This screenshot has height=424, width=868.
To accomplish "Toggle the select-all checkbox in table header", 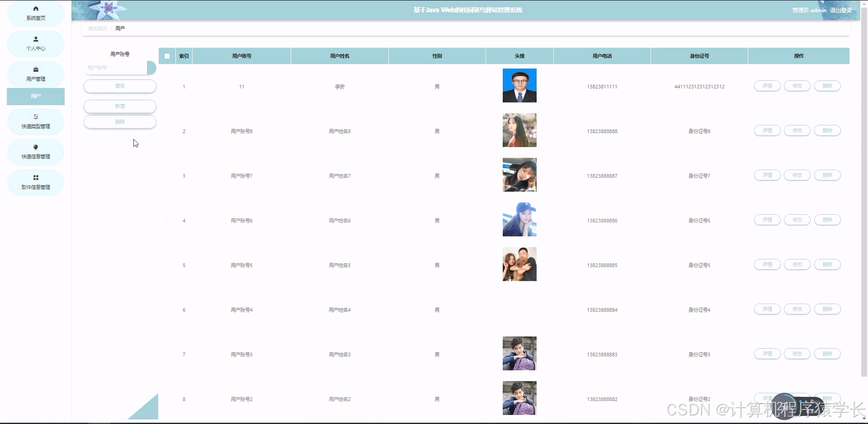I will (167, 56).
